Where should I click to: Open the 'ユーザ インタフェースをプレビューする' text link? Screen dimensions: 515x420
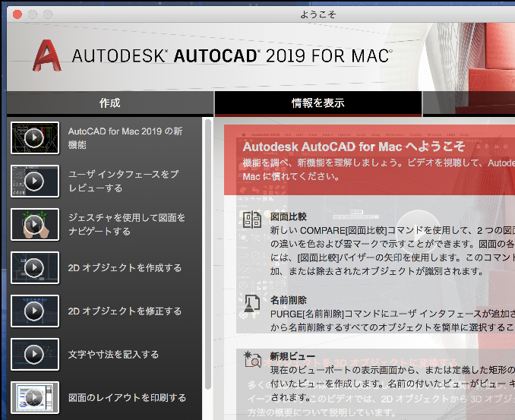124,182
